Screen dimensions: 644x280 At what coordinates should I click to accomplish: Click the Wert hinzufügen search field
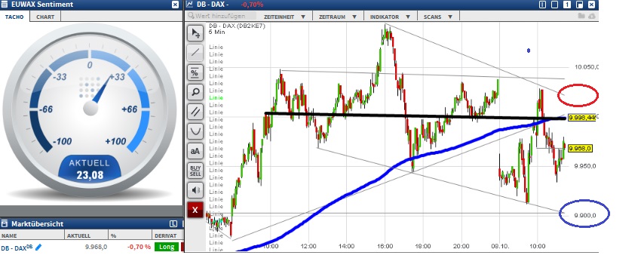222,16
